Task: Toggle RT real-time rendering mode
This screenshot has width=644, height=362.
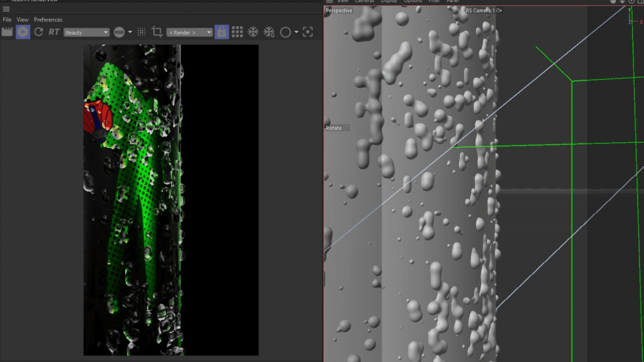Action: point(54,32)
